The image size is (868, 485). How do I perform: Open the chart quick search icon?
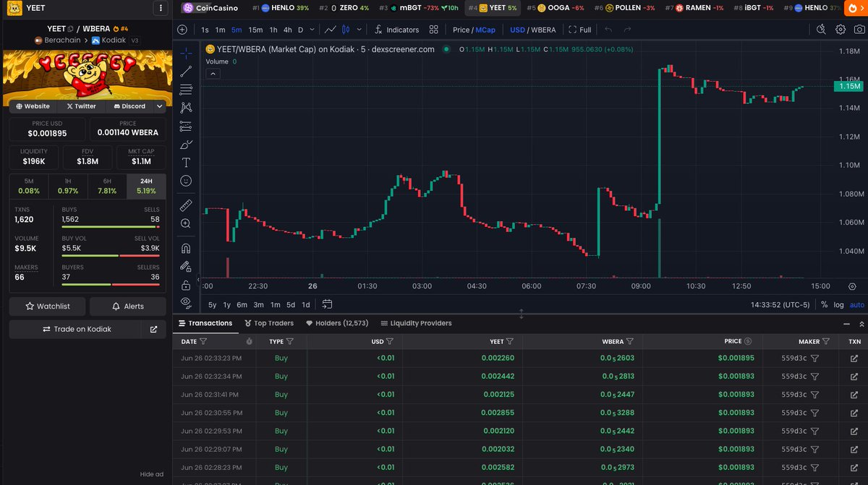pos(821,30)
